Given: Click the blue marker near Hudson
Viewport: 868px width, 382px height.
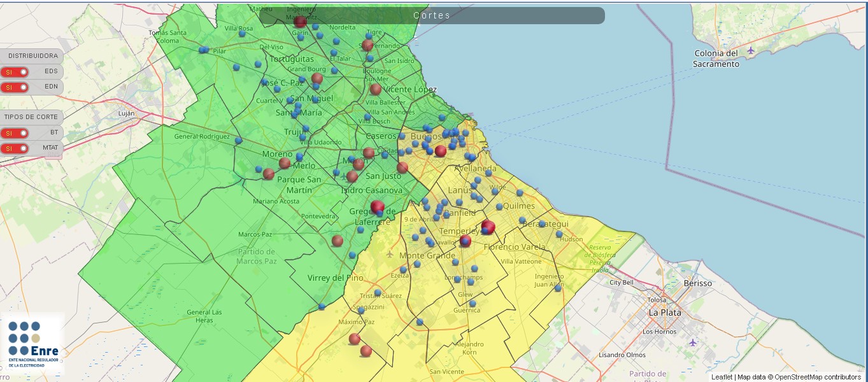Looking at the screenshot, I should (x=559, y=234).
